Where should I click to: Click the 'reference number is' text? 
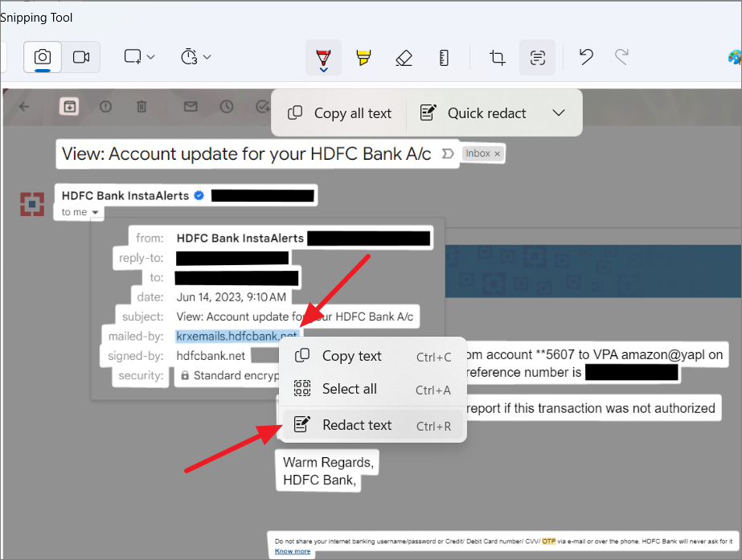(x=524, y=373)
